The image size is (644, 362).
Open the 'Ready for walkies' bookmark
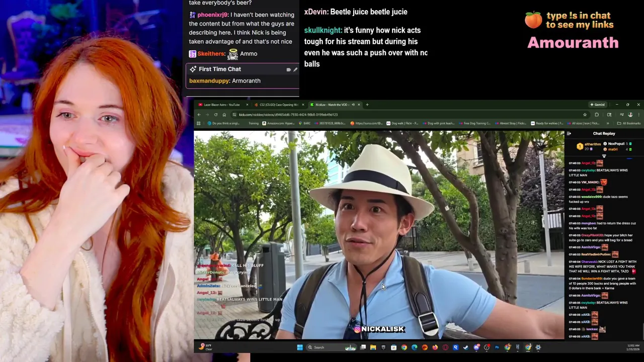546,123
